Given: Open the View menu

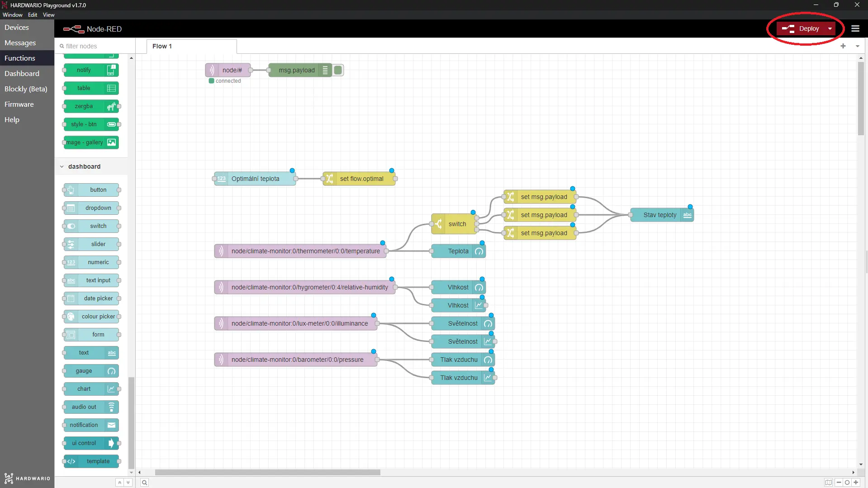Looking at the screenshot, I should pos(48,15).
